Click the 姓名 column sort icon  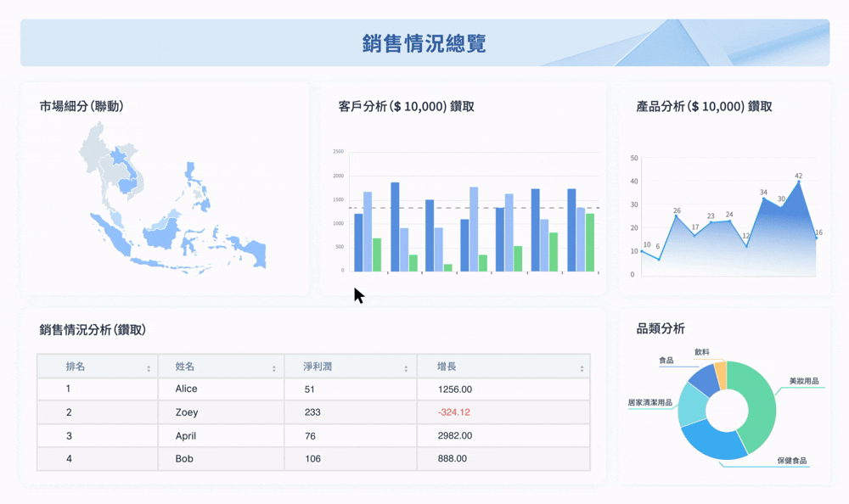272,367
